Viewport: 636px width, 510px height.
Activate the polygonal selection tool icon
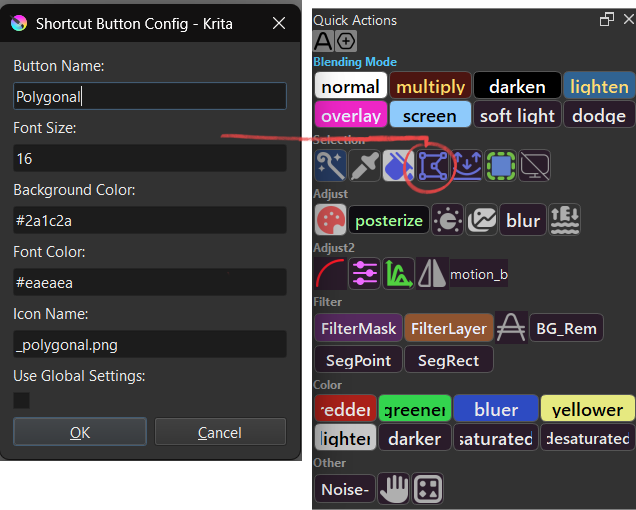(x=432, y=166)
